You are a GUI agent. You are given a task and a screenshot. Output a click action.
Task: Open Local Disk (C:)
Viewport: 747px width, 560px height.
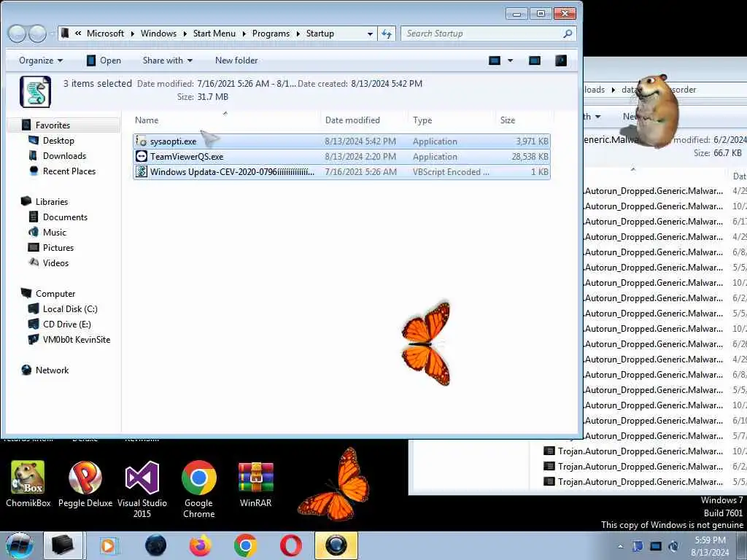coord(70,309)
